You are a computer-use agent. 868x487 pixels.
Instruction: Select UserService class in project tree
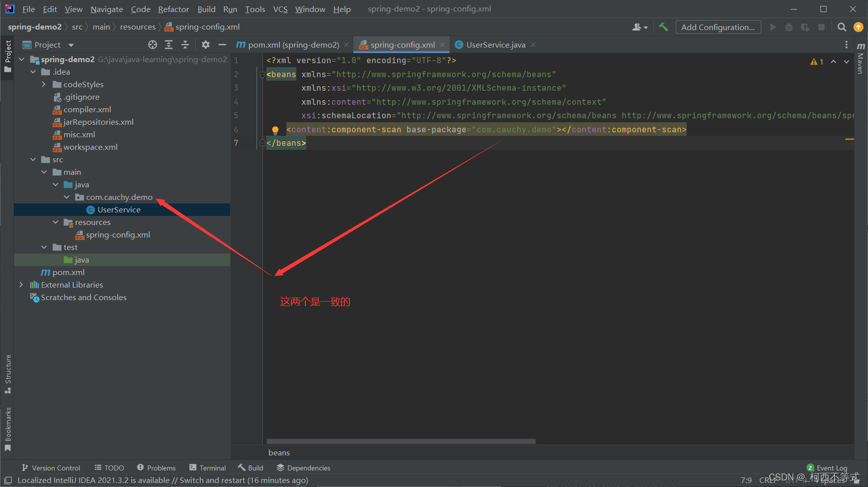click(x=119, y=209)
